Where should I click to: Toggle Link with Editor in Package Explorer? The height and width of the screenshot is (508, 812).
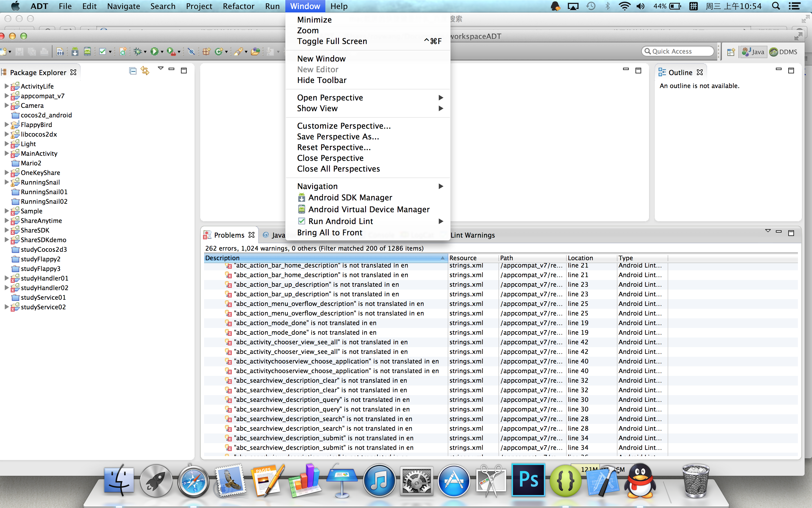145,71
